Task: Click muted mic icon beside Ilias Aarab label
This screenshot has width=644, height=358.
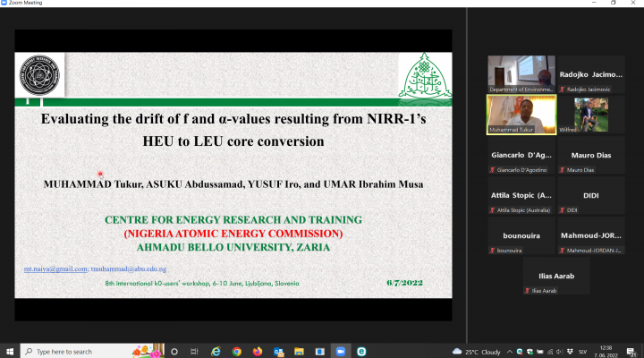Action: (x=528, y=291)
